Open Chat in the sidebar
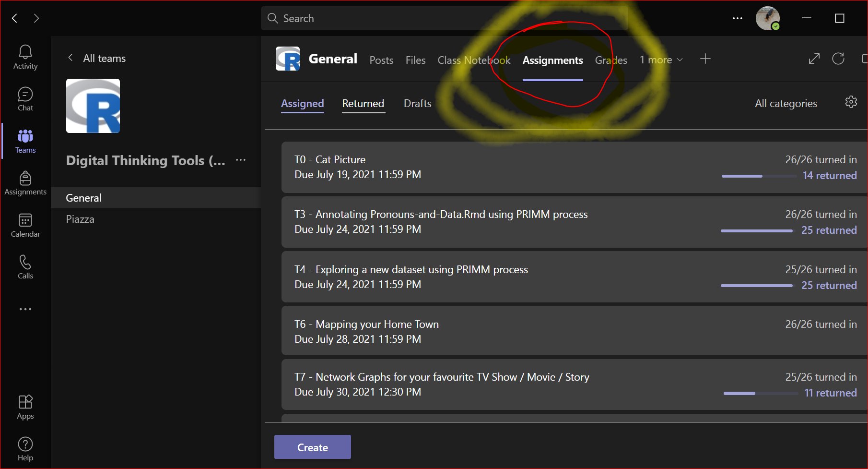868x469 pixels. (25, 99)
